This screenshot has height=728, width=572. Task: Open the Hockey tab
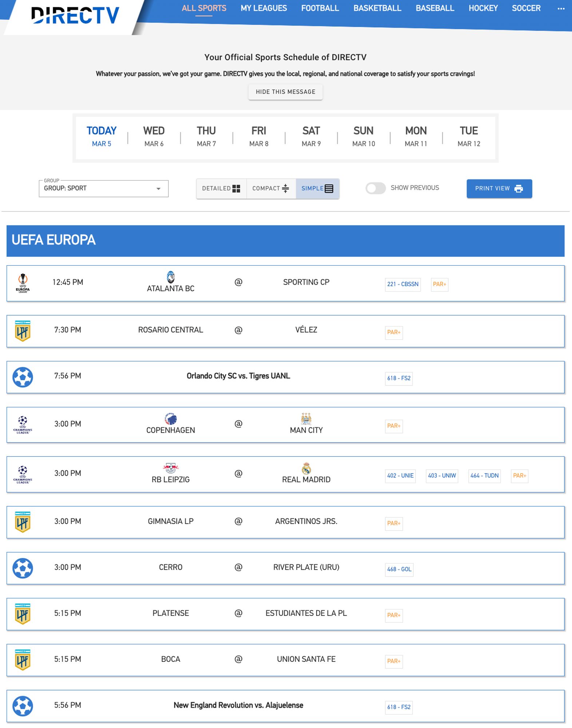pos(483,8)
